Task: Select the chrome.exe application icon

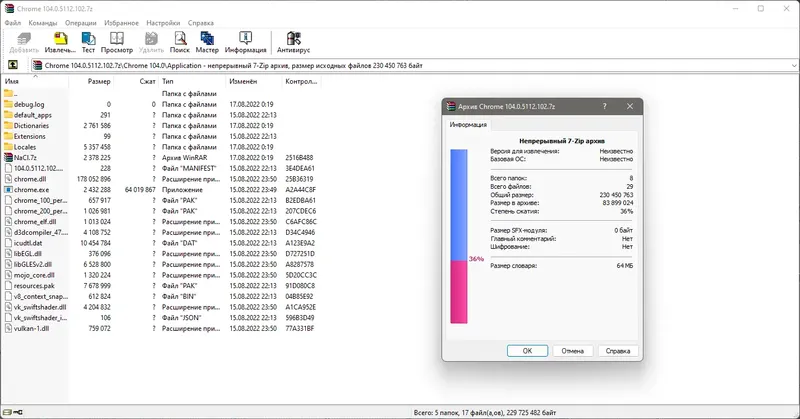Action: coord(8,190)
